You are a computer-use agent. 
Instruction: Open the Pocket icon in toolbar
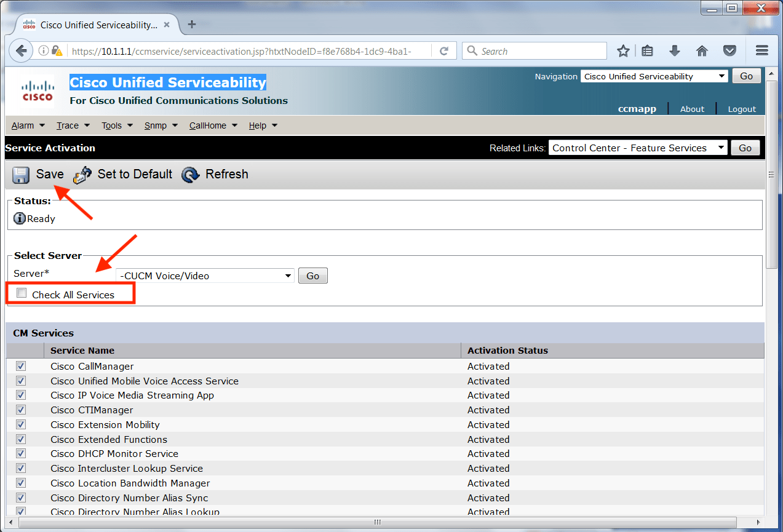729,51
